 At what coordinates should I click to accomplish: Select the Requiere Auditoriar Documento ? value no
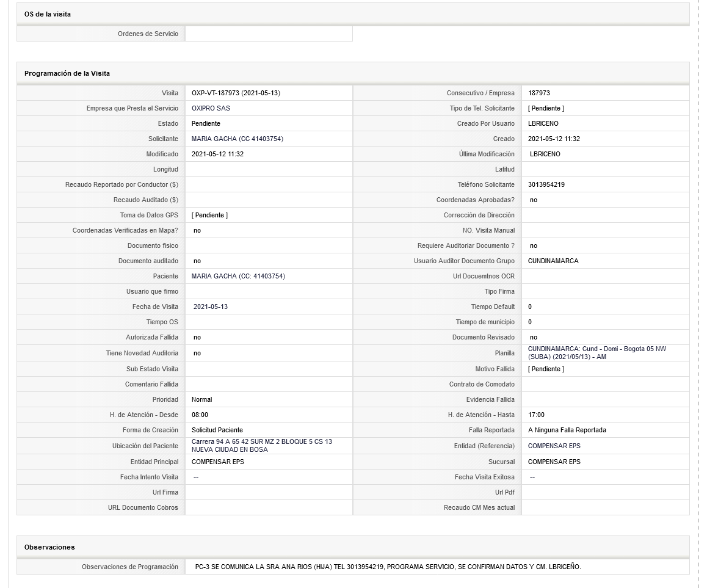coord(534,245)
